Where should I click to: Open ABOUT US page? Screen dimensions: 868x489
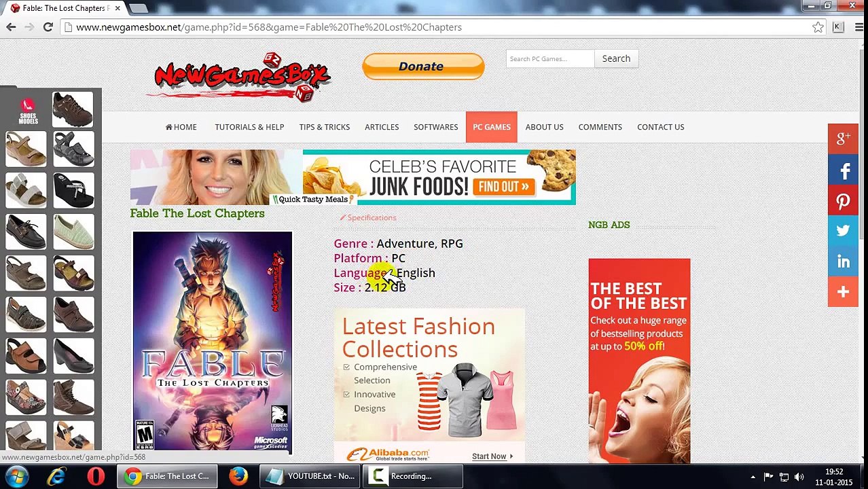click(x=544, y=127)
